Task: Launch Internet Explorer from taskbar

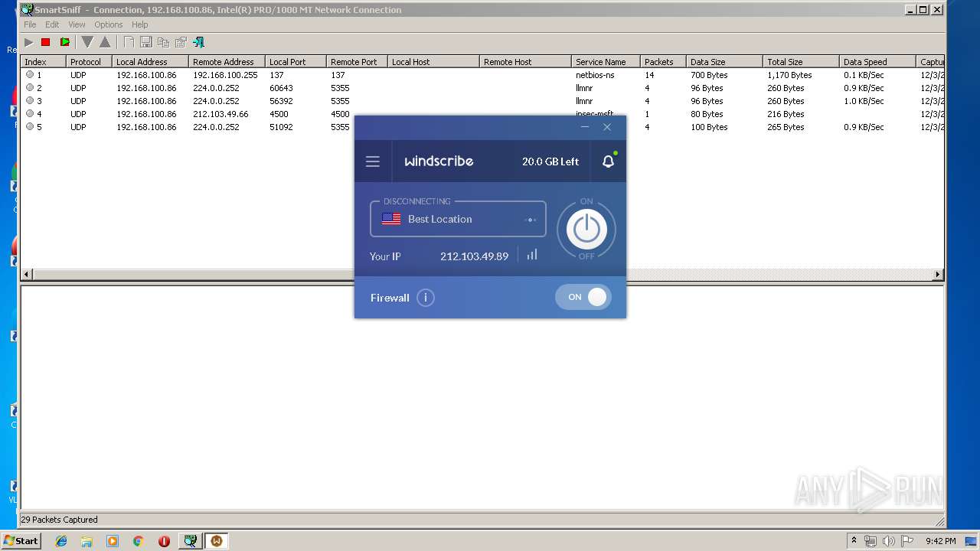Action: pyautogui.click(x=61, y=541)
